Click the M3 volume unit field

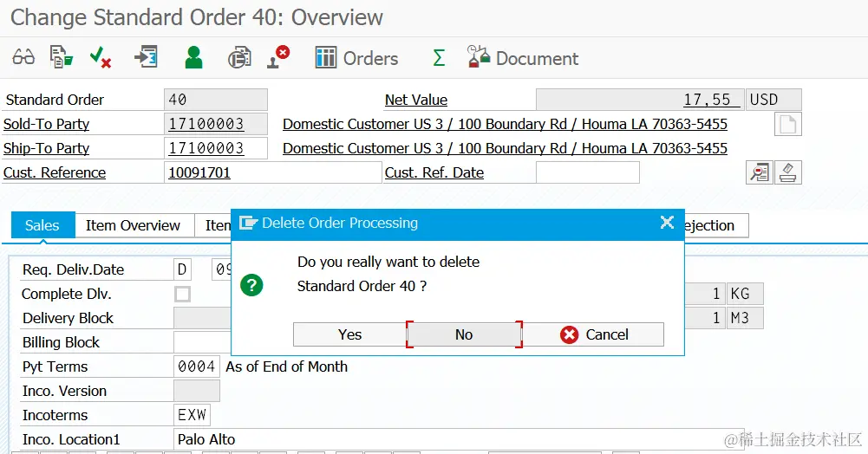745,318
